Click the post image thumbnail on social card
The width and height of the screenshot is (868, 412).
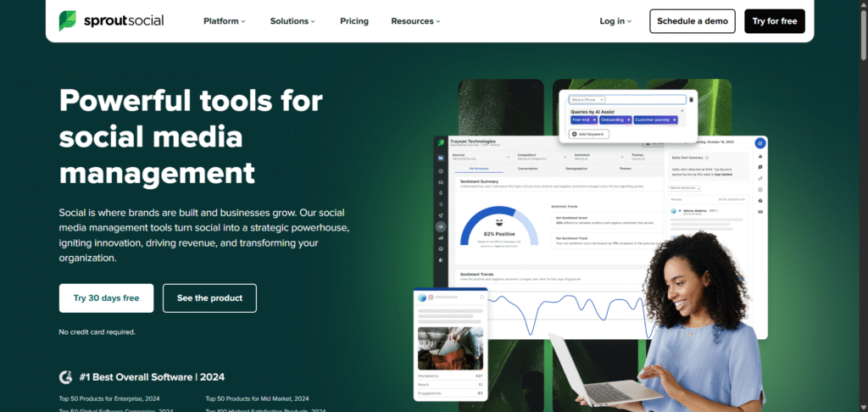pyautogui.click(x=449, y=348)
